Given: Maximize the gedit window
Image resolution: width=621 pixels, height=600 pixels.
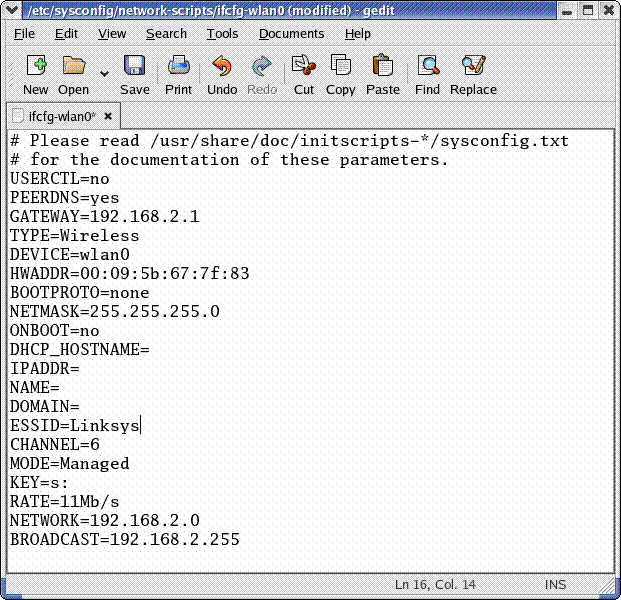Looking at the screenshot, I should pyautogui.click(x=588, y=10).
